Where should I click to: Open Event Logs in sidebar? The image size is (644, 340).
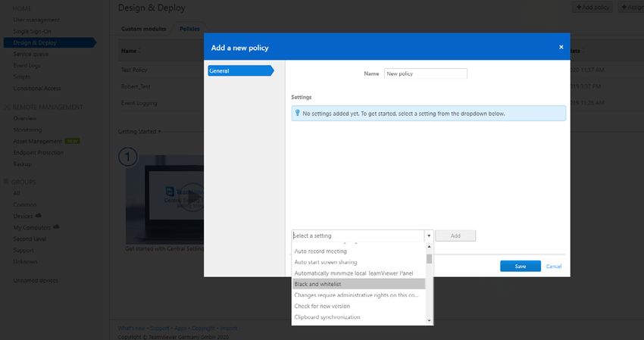27,65
